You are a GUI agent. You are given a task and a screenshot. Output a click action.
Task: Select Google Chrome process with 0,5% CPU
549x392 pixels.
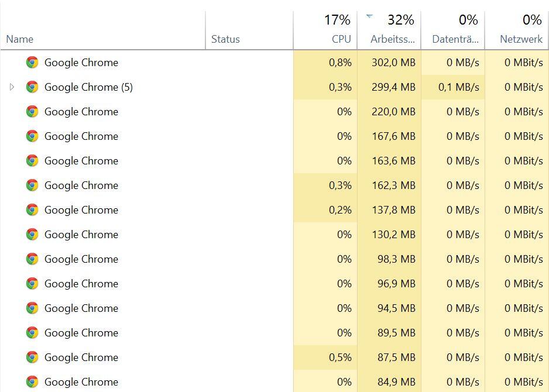pyautogui.click(x=274, y=357)
